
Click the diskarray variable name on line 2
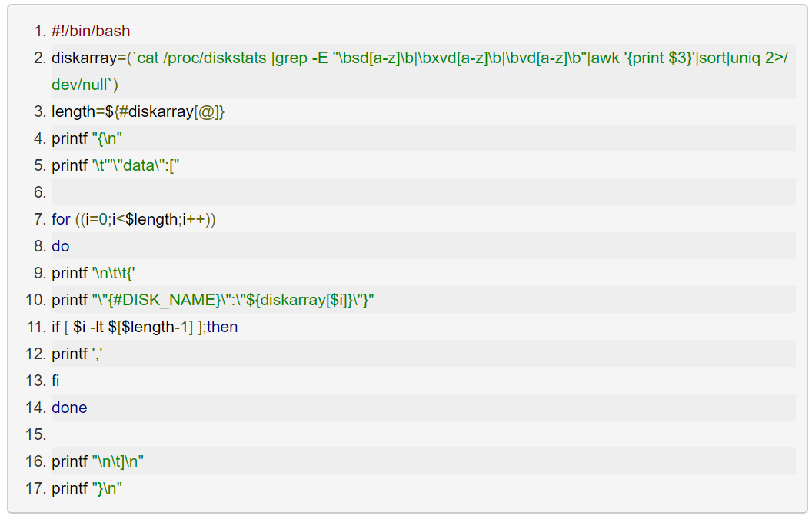pyautogui.click(x=83, y=58)
